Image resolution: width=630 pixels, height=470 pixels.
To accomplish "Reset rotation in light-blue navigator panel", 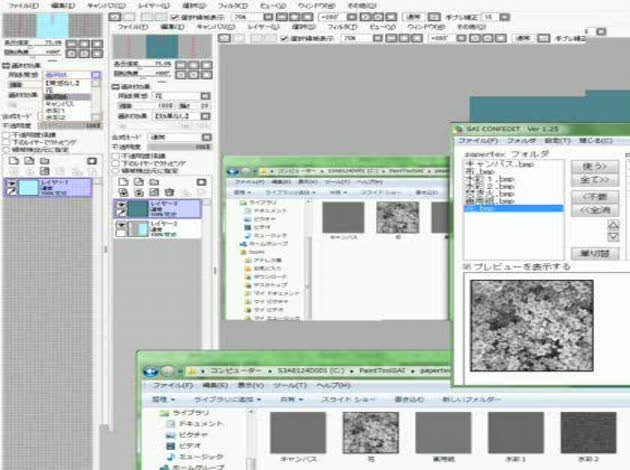I will [x=97, y=53].
